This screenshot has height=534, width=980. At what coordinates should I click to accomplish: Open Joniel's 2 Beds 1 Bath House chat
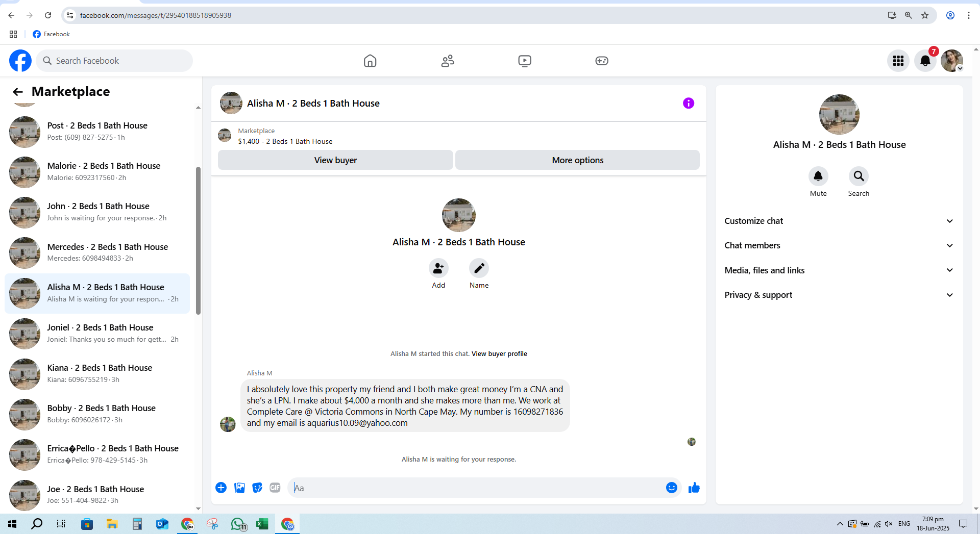[97, 334]
